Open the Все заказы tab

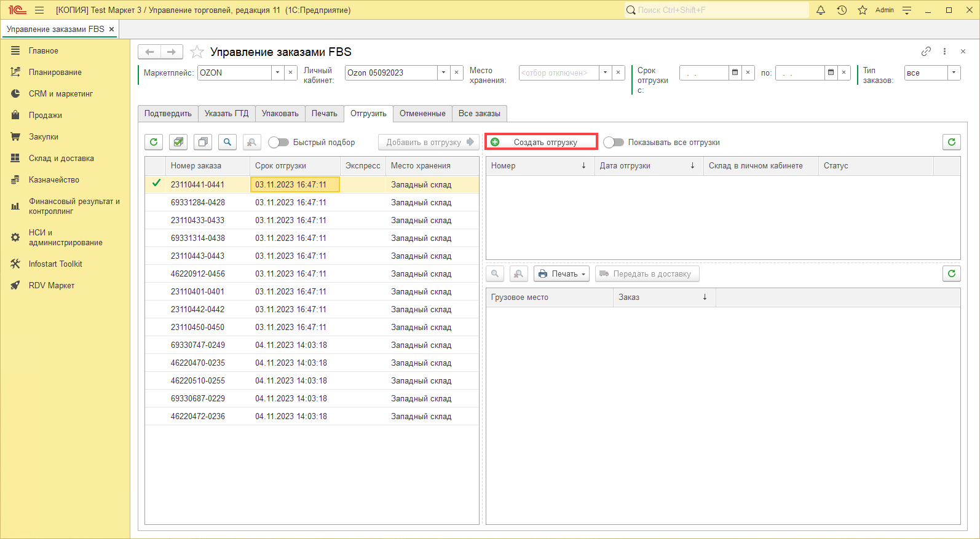click(x=479, y=114)
